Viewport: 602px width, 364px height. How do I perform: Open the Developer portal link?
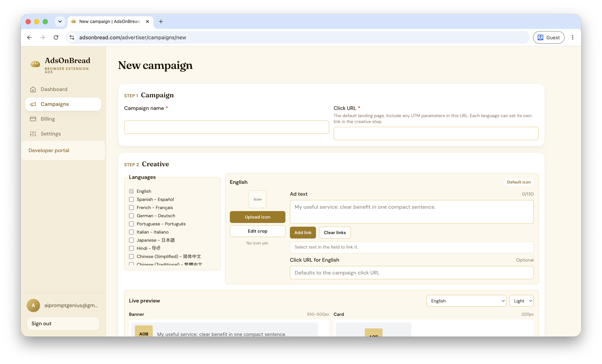tap(49, 150)
